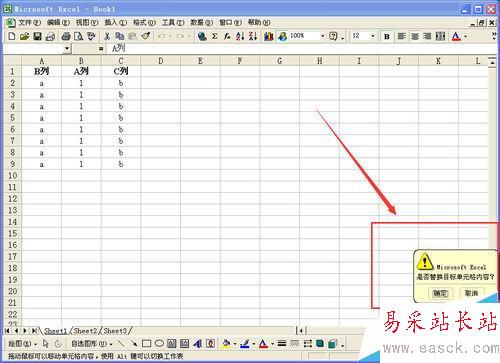Viewport: 500px width, 363px height.
Task: Insert WordArt from the drawing toolbar
Action: 198,343
